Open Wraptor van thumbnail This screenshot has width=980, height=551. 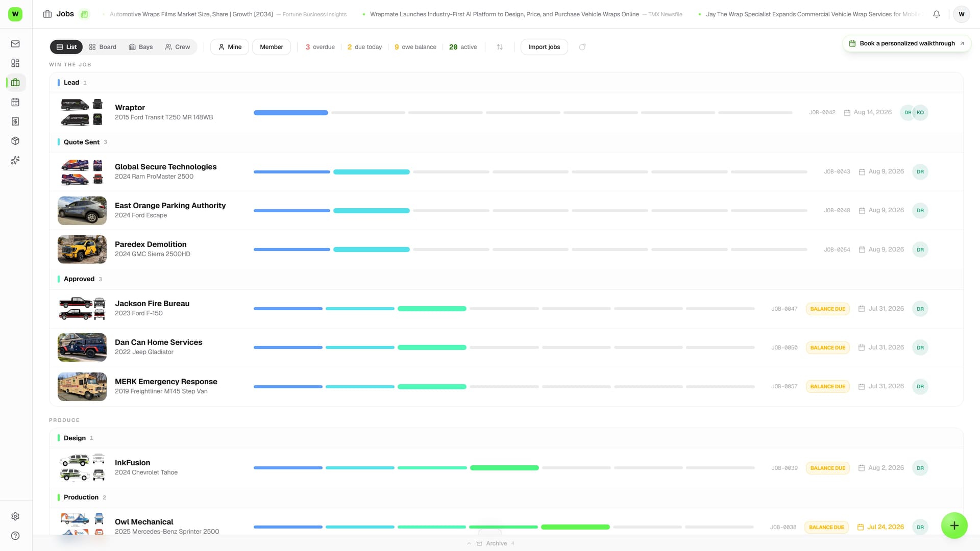click(x=82, y=113)
